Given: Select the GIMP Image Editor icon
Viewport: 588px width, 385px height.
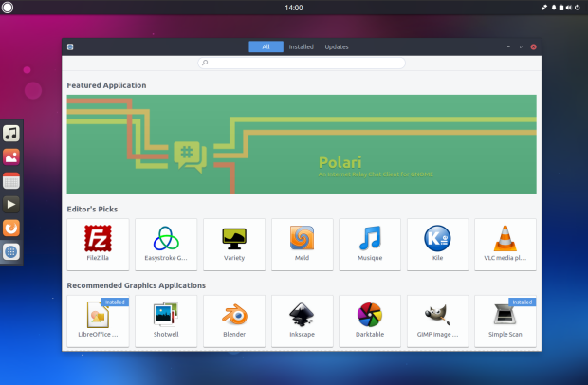Looking at the screenshot, I should [437, 315].
